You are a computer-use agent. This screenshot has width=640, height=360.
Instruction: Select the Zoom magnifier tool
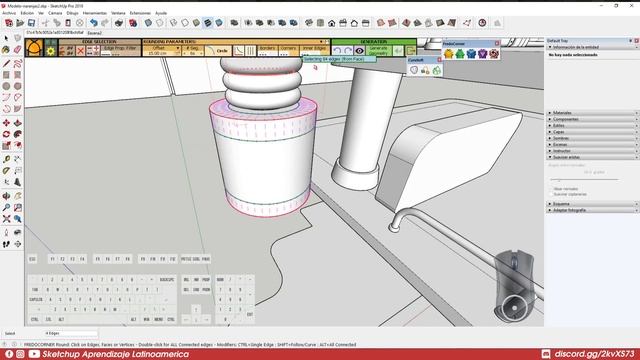point(6,207)
